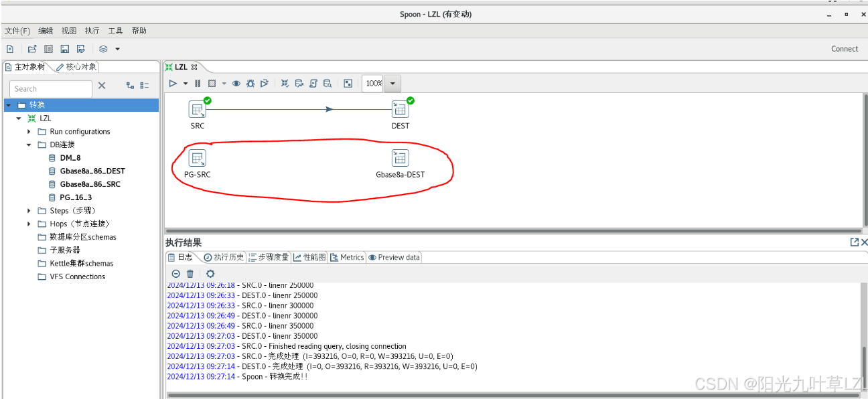The image size is (868, 399).
Task: Toggle the execution results pane icon
Action: (x=348, y=84)
